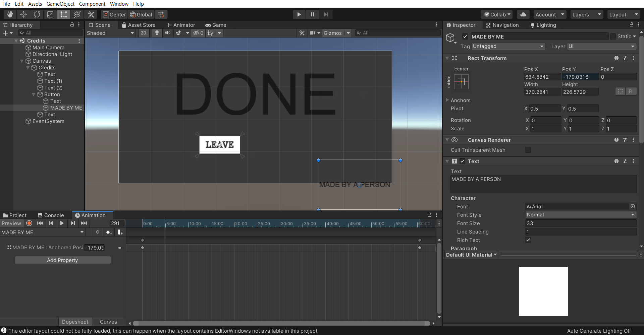Switch to Curves view
This screenshot has height=335, width=644.
[108, 322]
